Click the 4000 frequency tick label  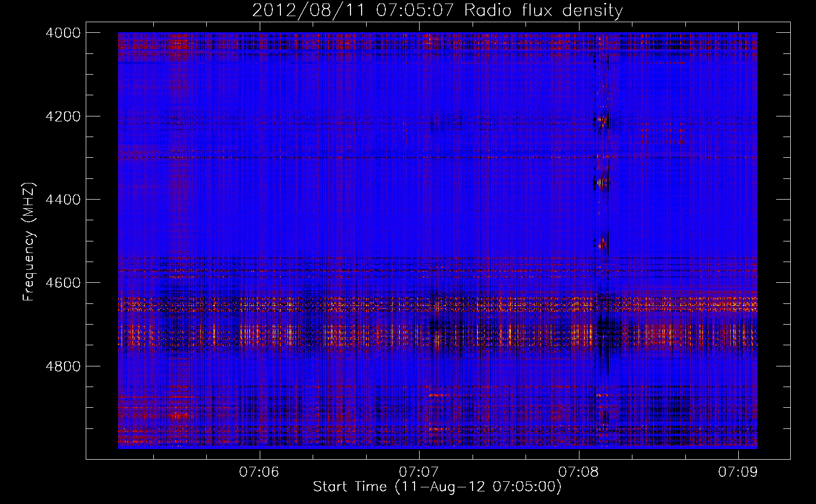coord(63,33)
